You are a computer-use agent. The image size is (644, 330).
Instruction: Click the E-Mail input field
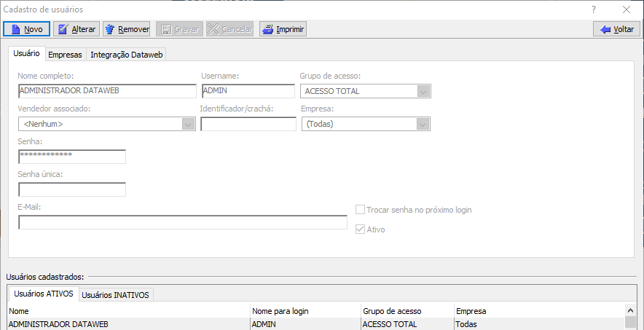click(x=182, y=223)
